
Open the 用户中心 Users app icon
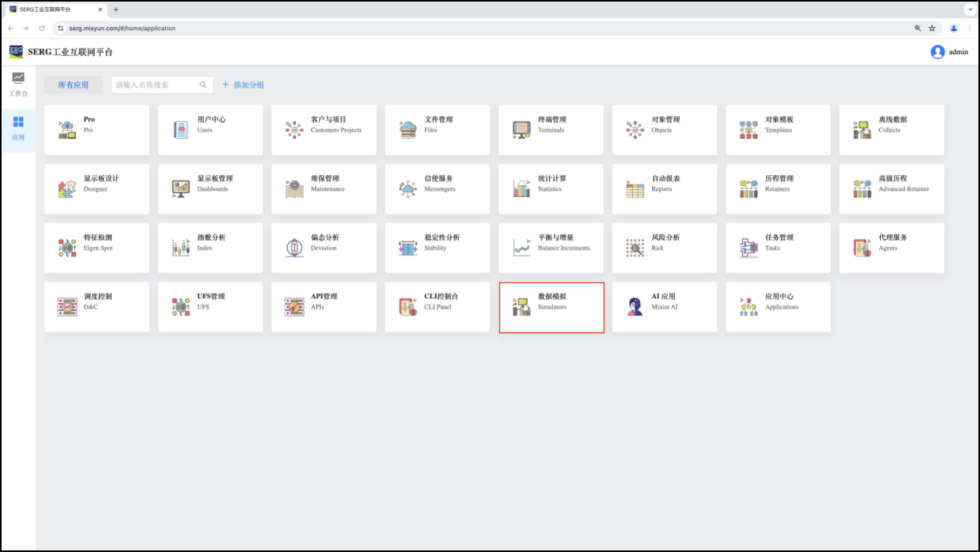[181, 130]
